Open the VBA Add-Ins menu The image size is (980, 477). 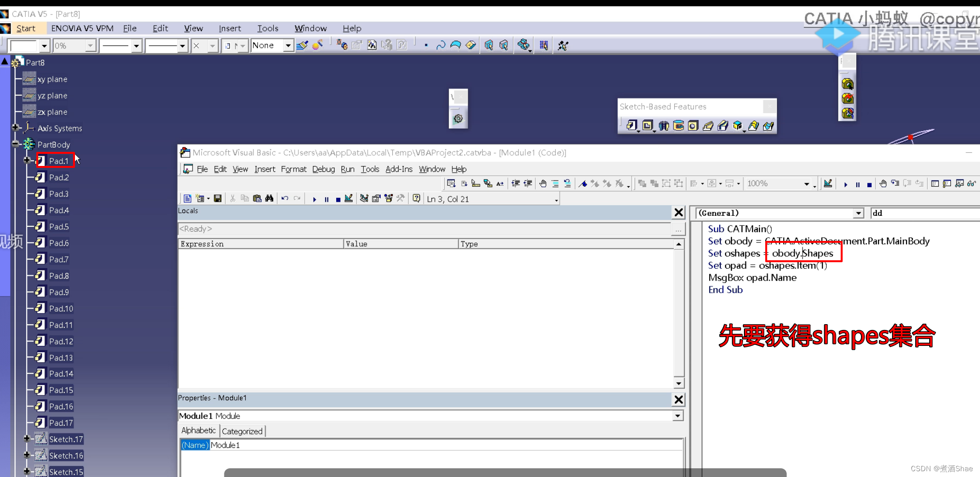pos(399,169)
